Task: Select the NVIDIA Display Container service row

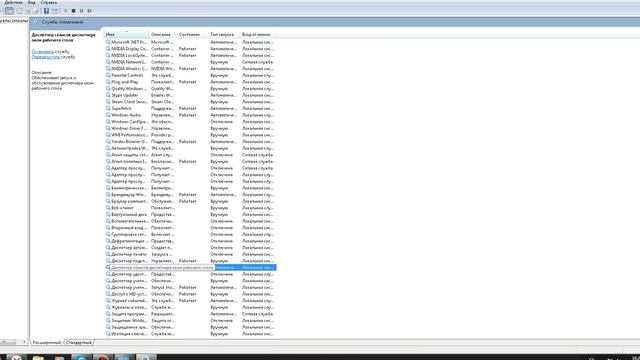Action: [190, 49]
